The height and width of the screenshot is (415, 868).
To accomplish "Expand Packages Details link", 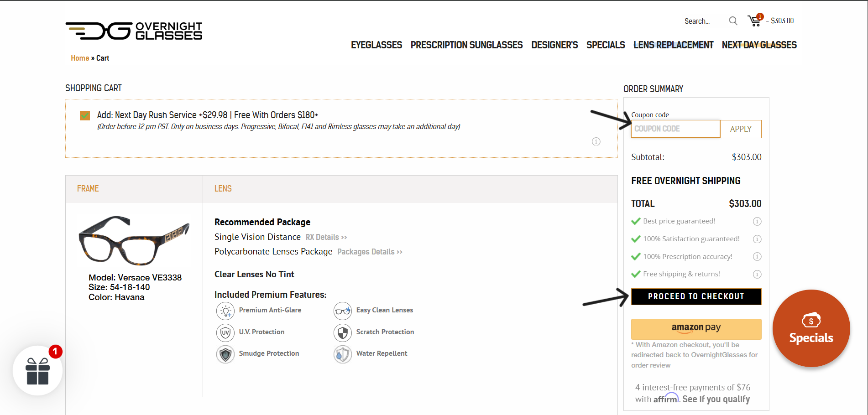I will (x=370, y=252).
